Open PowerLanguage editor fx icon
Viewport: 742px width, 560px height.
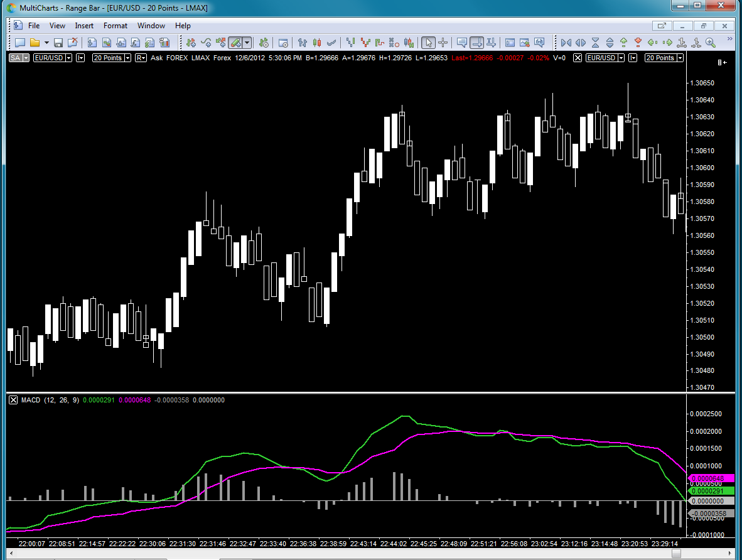(x=136, y=43)
